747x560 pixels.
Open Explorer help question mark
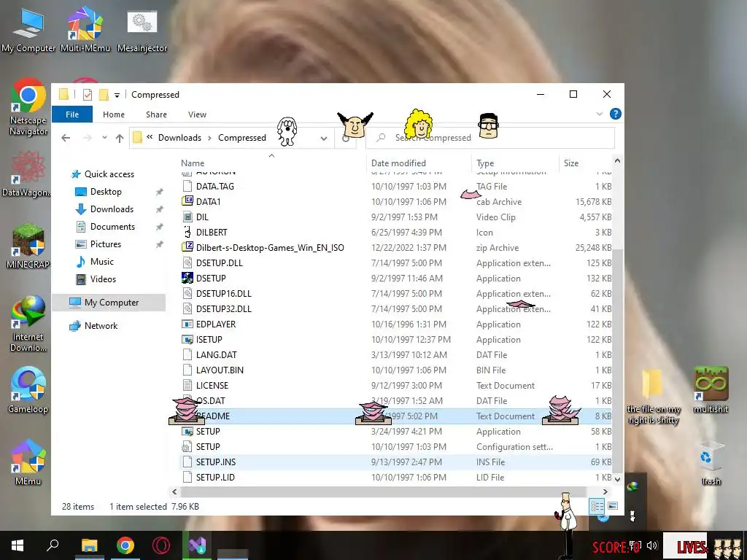(x=616, y=114)
